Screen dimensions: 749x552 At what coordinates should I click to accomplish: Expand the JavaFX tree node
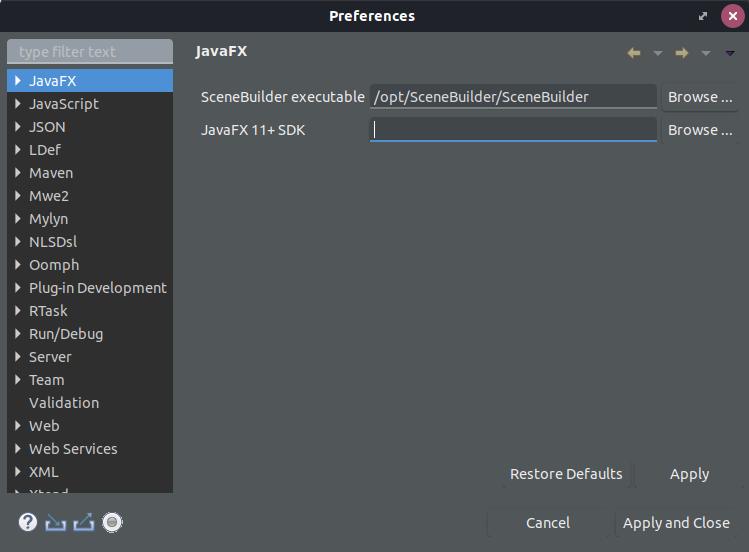pos(18,80)
